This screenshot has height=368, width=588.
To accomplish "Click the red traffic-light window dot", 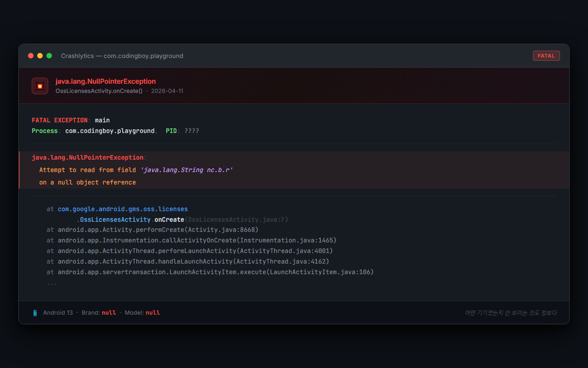I will 30,56.
